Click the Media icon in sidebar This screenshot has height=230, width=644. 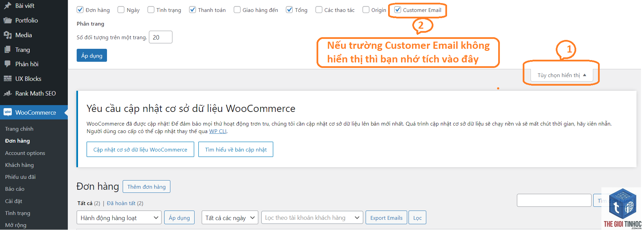pyautogui.click(x=7, y=35)
